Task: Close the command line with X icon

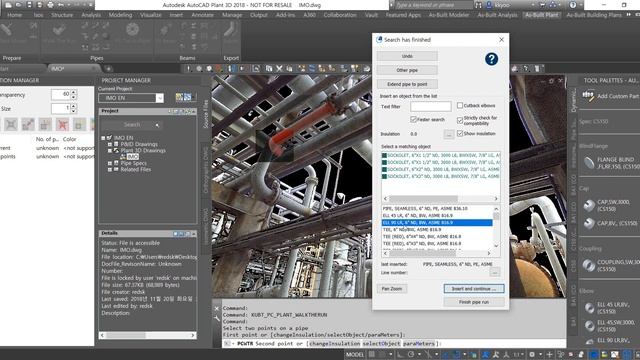Action: tap(217, 309)
